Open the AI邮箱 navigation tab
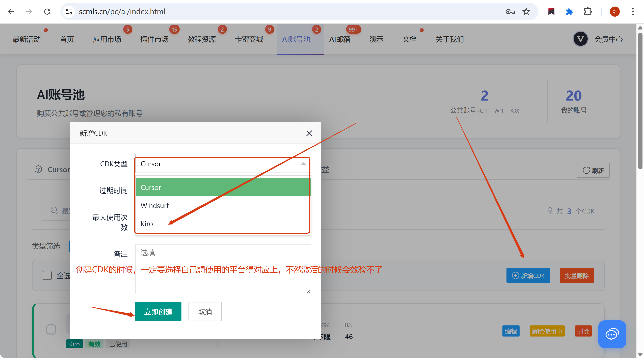 [x=339, y=39]
